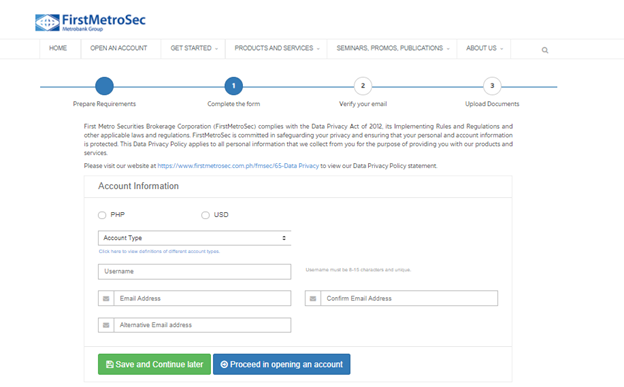Open the Open An Account menu item
Image resolution: width=624 pixels, height=387 pixels.
point(119,48)
